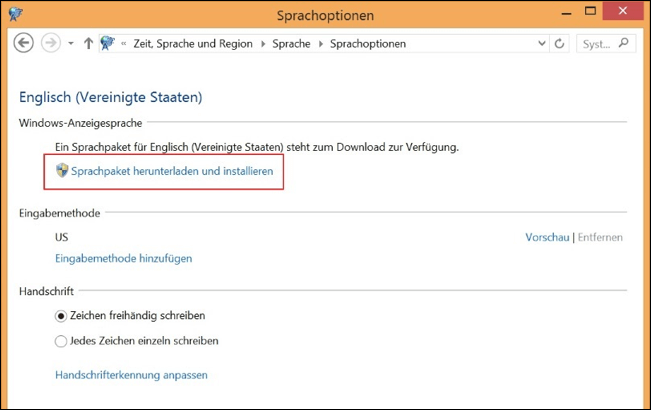
Task: Go back using the back arrow
Action: click(x=24, y=43)
